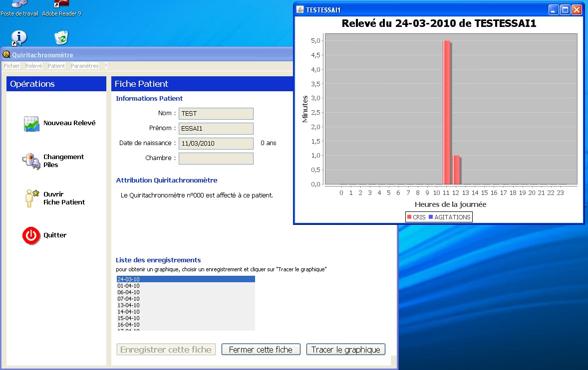Open the Relevé menu
Image resolution: width=588 pixels, height=370 pixels.
[x=34, y=66]
